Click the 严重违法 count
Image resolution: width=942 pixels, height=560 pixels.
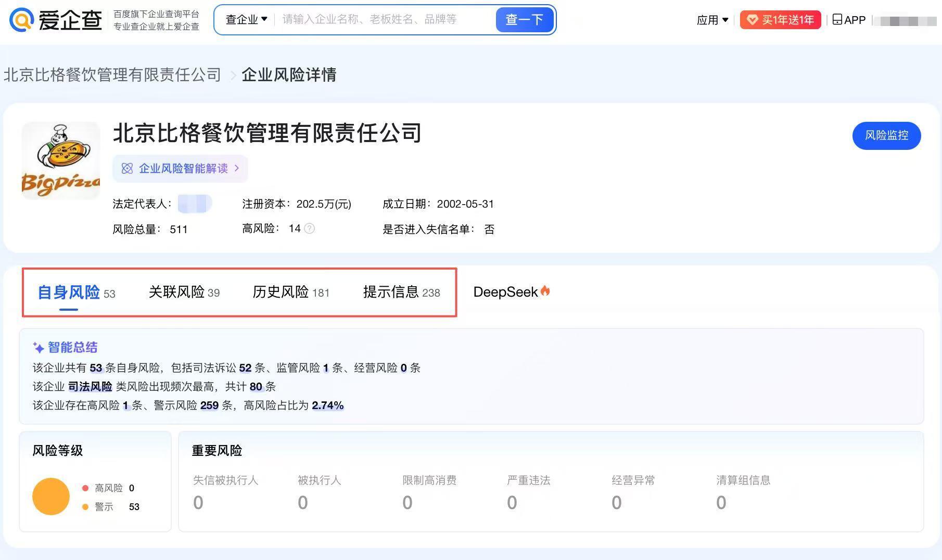pyautogui.click(x=512, y=503)
